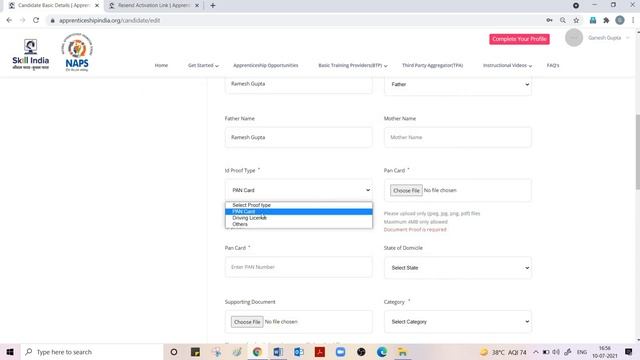Open Microsoft Edge from the taskbar
640x360 pixels.
coord(382,352)
